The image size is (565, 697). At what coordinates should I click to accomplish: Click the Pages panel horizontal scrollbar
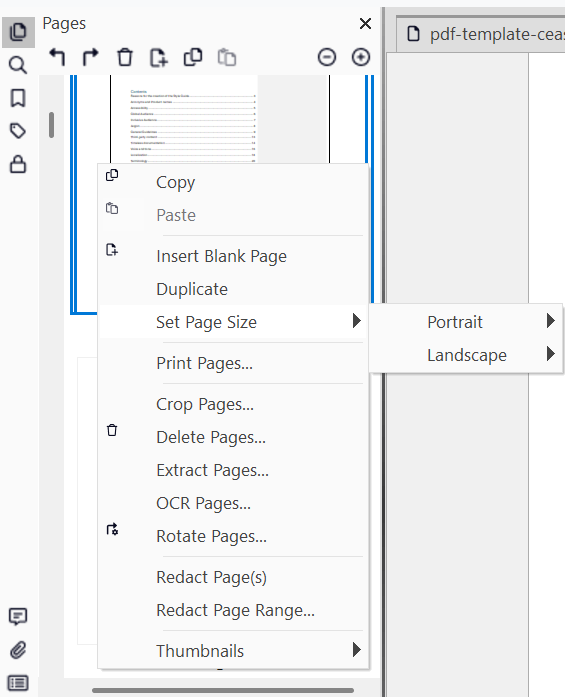pos(223,690)
